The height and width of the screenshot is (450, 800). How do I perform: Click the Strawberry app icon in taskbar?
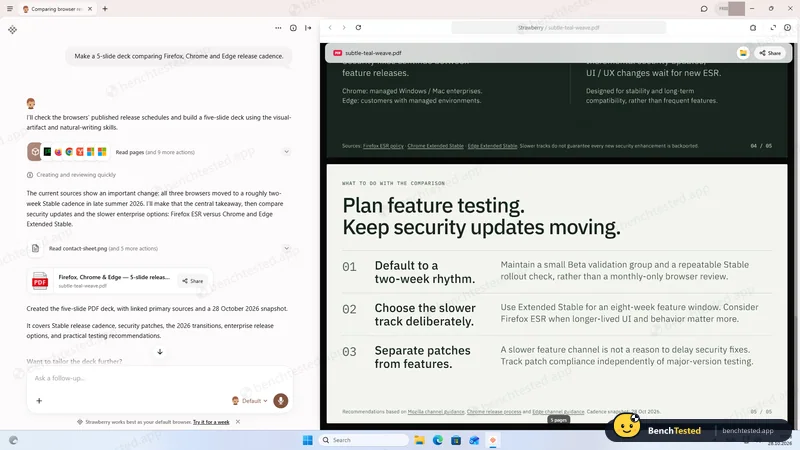click(493, 440)
